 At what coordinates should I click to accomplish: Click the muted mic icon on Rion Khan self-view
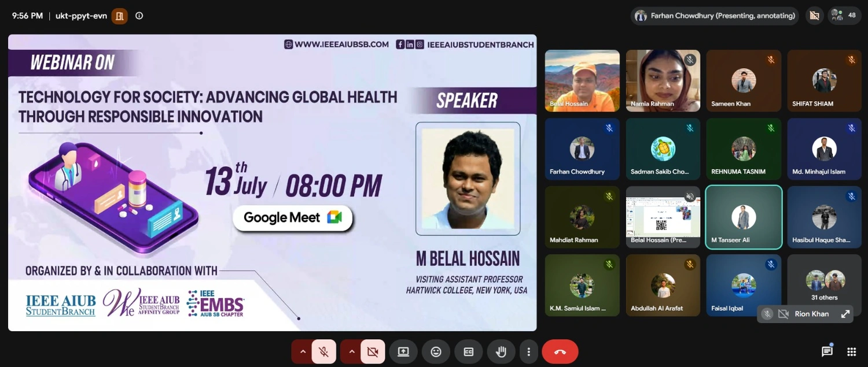tap(767, 314)
